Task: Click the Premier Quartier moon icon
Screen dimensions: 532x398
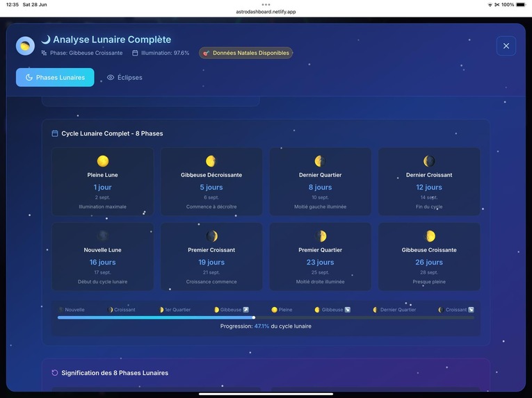Action: [321, 236]
